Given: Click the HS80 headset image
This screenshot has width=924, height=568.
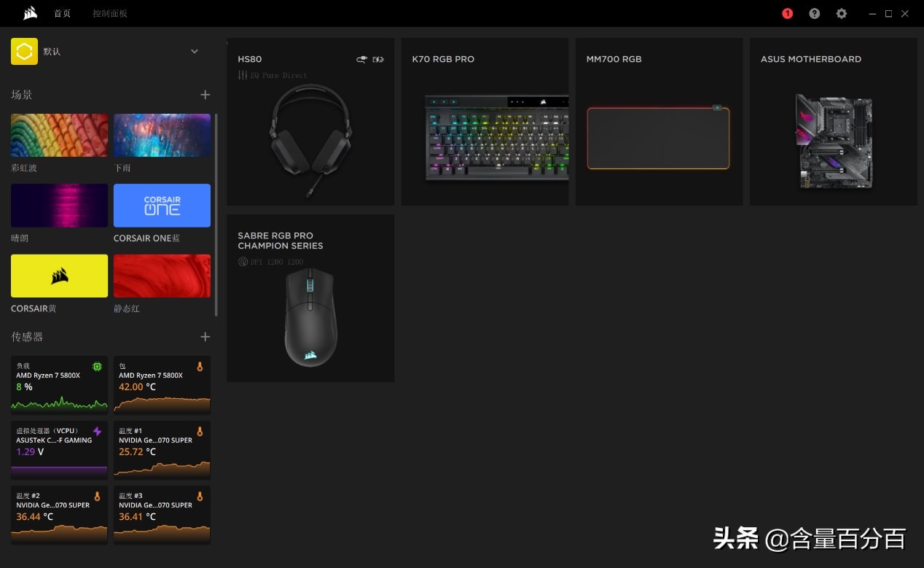Looking at the screenshot, I should (311, 140).
